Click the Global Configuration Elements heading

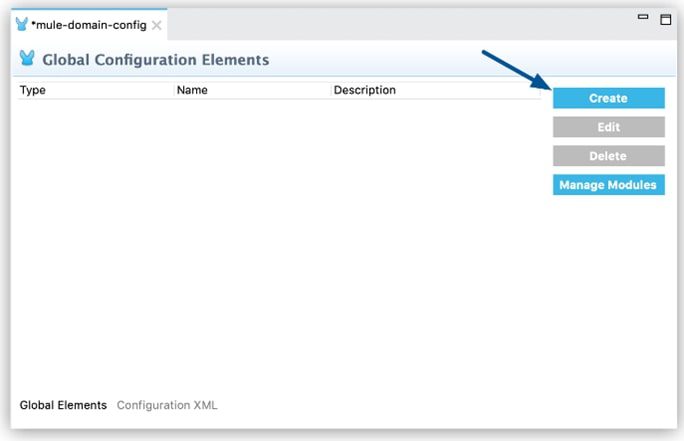tap(156, 60)
